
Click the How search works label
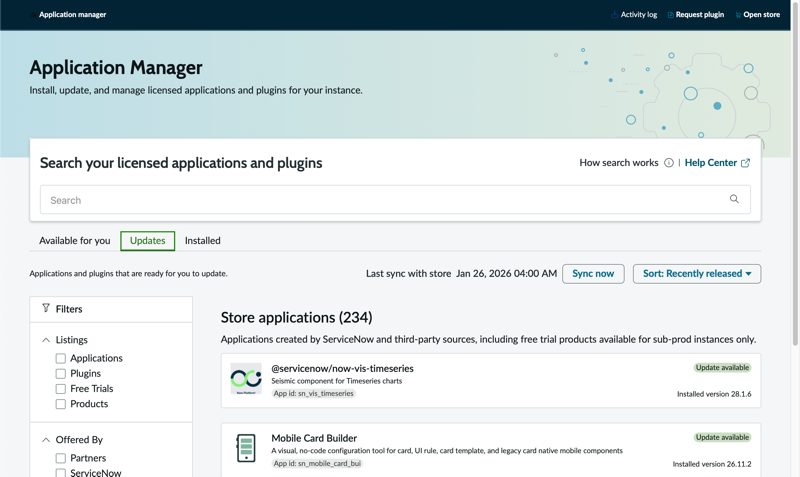coord(619,163)
